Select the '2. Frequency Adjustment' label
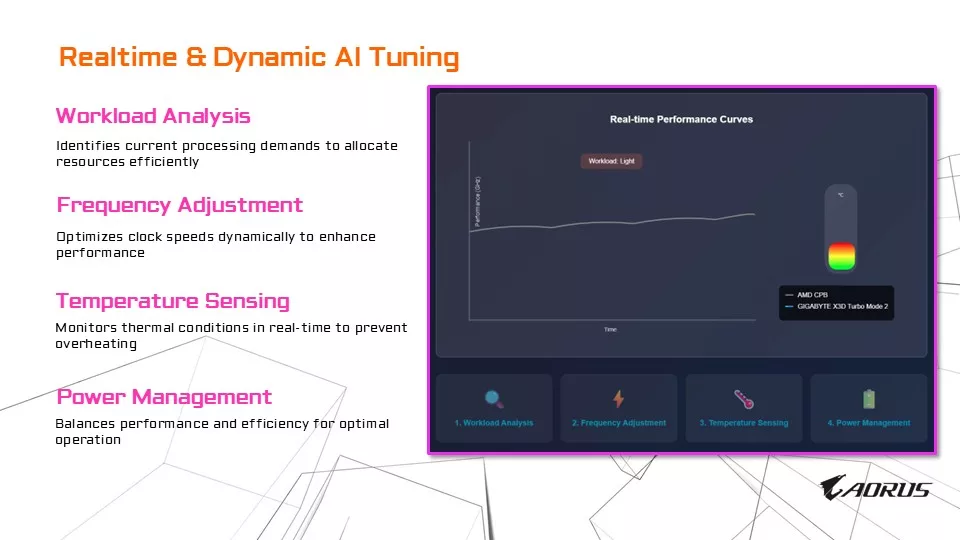 click(618, 423)
